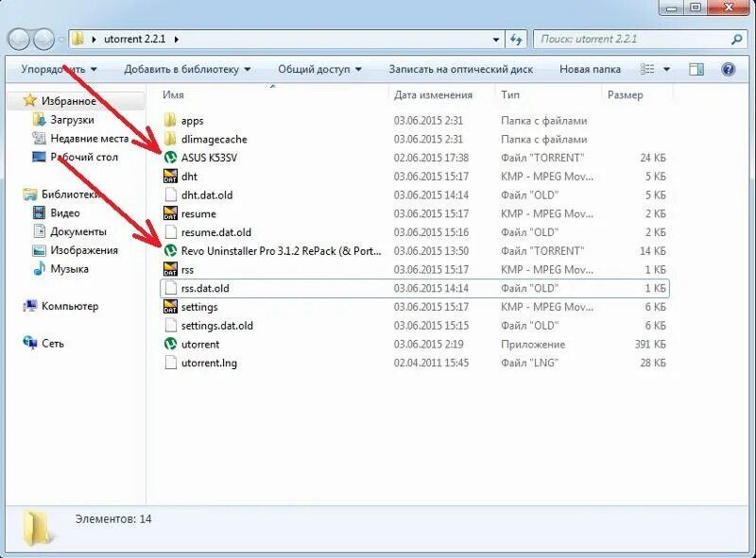Click the blank file icon of utorrent.lng
The width and height of the screenshot is (756, 558).
tap(171, 363)
